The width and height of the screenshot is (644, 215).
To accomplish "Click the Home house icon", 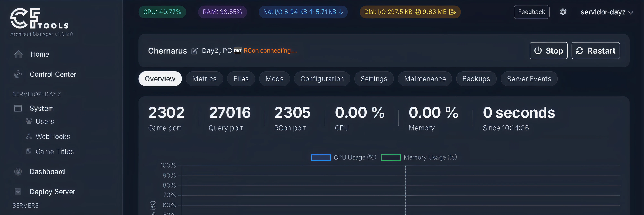I will pyautogui.click(x=18, y=54).
